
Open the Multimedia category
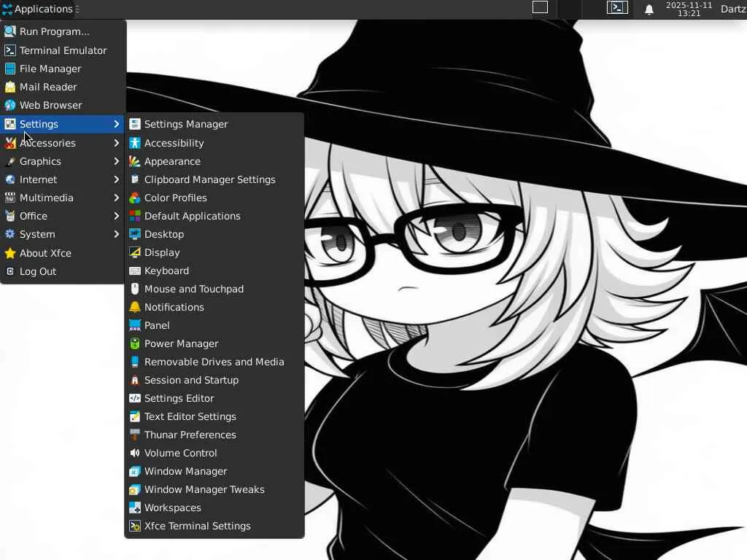point(63,197)
